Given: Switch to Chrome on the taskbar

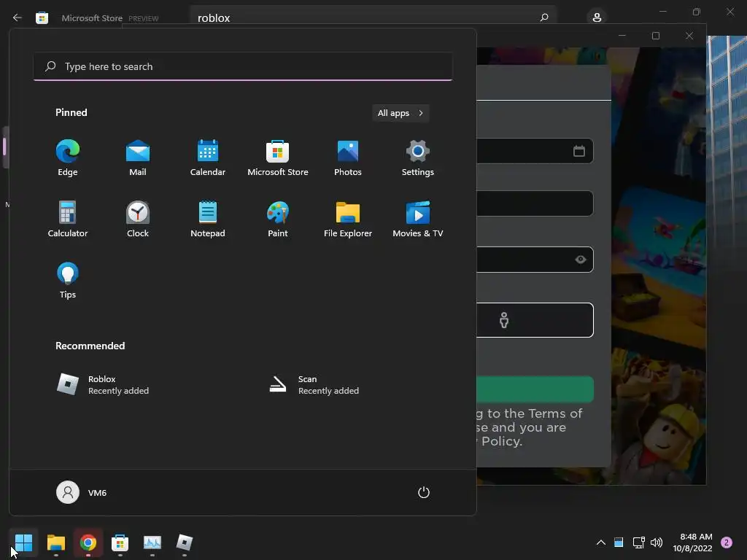Looking at the screenshot, I should (88, 542).
